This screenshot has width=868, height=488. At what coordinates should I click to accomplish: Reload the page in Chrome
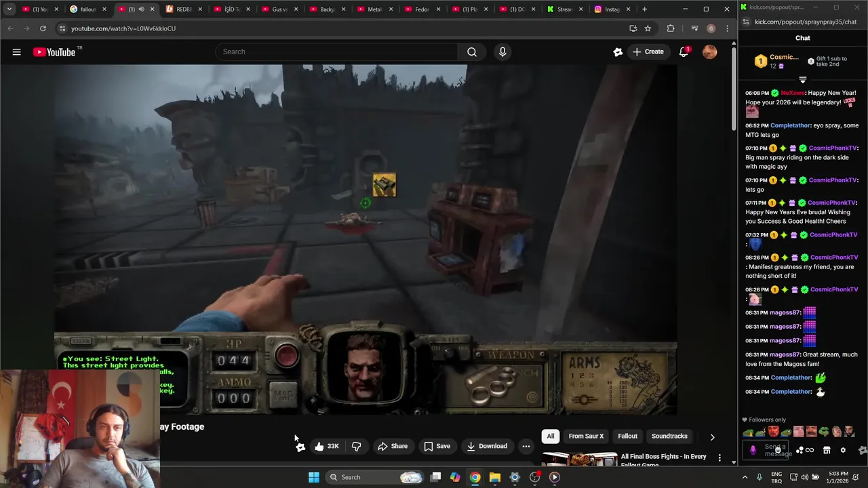(43, 28)
